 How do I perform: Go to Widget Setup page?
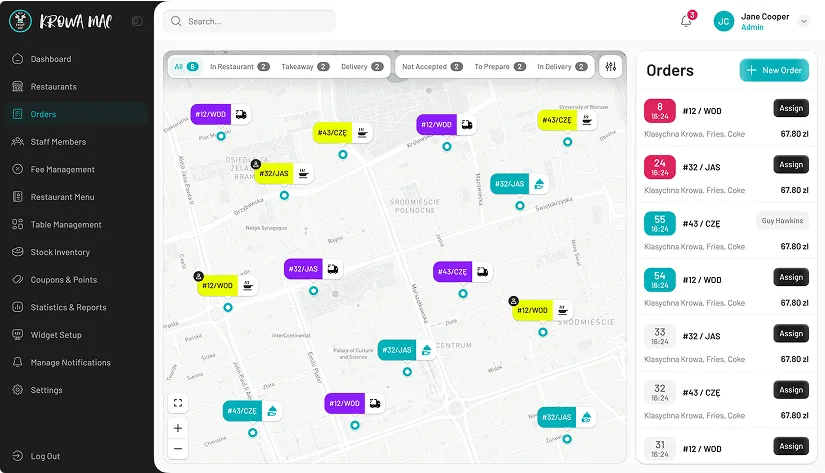pyautogui.click(x=56, y=335)
